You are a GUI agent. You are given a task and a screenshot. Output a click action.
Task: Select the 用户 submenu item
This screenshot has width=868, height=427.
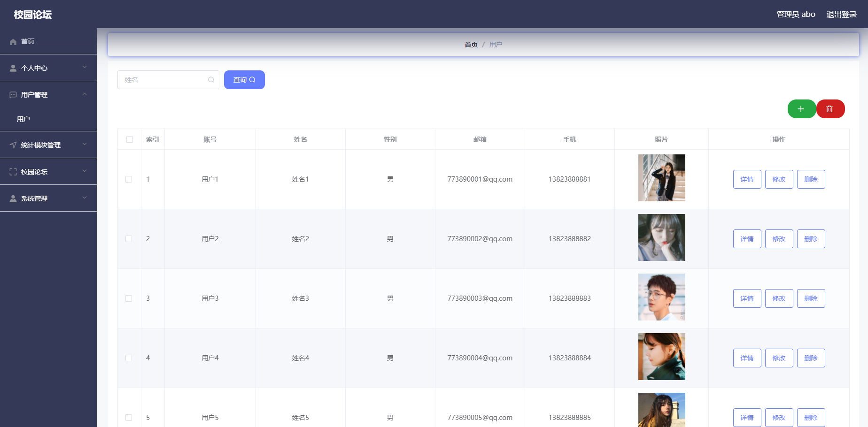pos(48,119)
